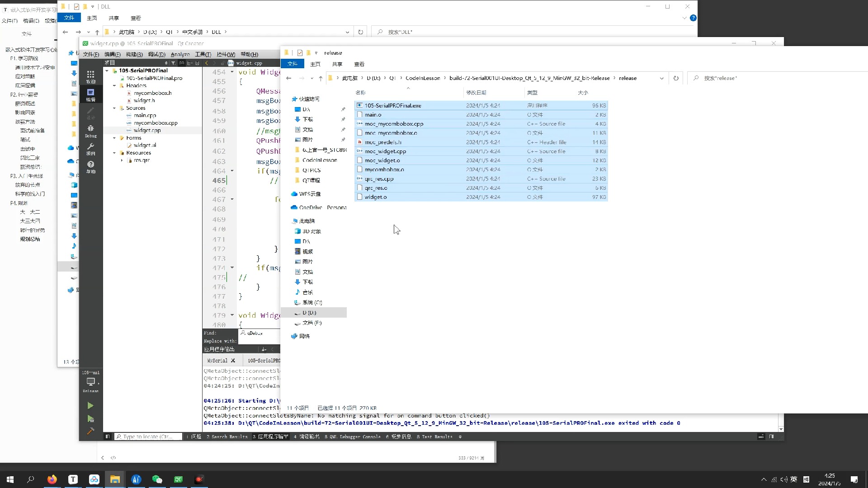
Task: Expand output panes arrow at status bar end
Action: [460, 436]
